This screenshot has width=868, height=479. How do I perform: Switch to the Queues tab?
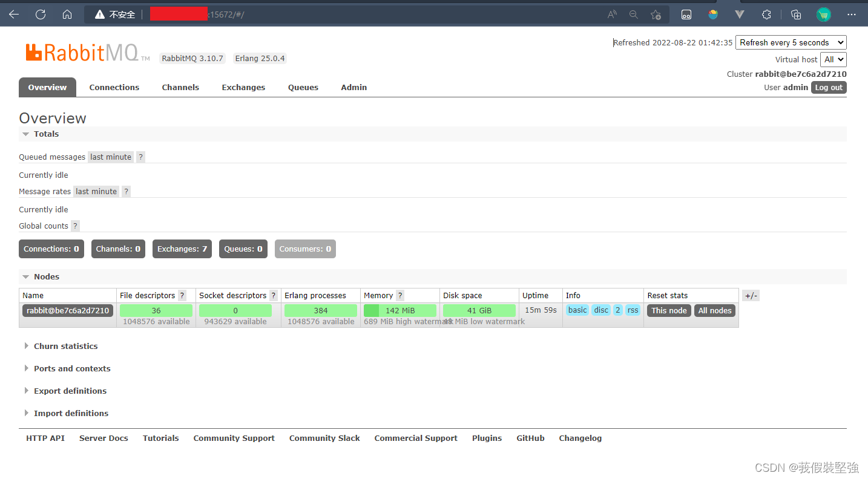303,87
